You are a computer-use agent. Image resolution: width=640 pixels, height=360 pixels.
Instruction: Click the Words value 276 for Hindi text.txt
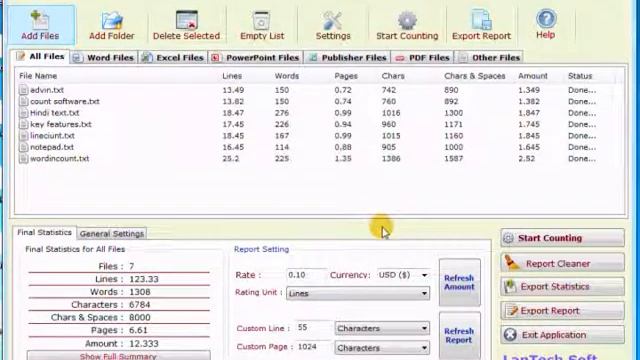click(282, 113)
